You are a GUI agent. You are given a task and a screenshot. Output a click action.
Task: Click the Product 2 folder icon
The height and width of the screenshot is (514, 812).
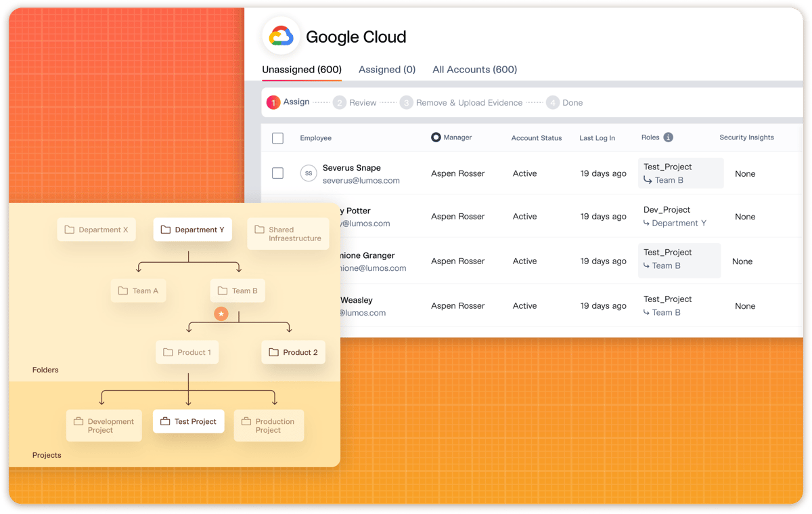(x=273, y=352)
